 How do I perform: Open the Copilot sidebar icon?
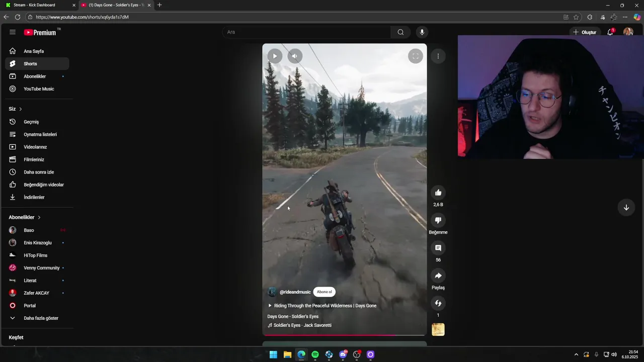637,17
